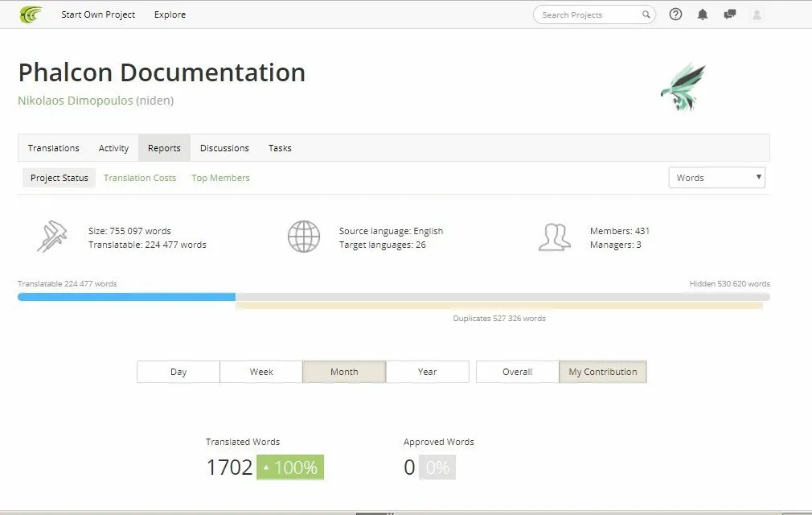Open Nikolaos Dimopoulos profile link
Image resolution: width=812 pixels, height=515 pixels.
[75, 101]
